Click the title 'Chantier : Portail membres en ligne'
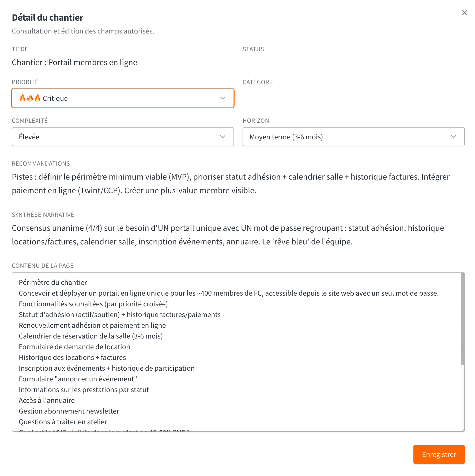Image resolution: width=475 pixels, height=476 pixels. pyautogui.click(x=74, y=62)
